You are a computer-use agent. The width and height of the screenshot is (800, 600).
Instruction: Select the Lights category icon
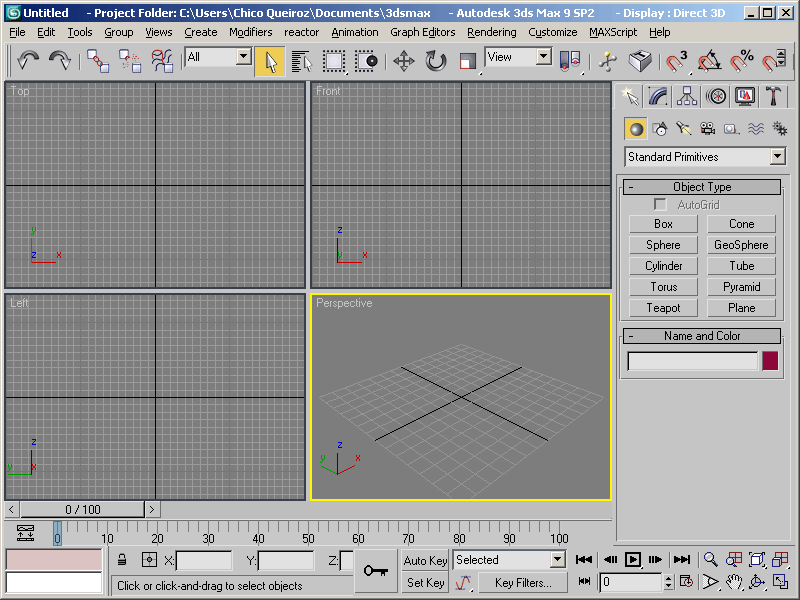point(684,129)
